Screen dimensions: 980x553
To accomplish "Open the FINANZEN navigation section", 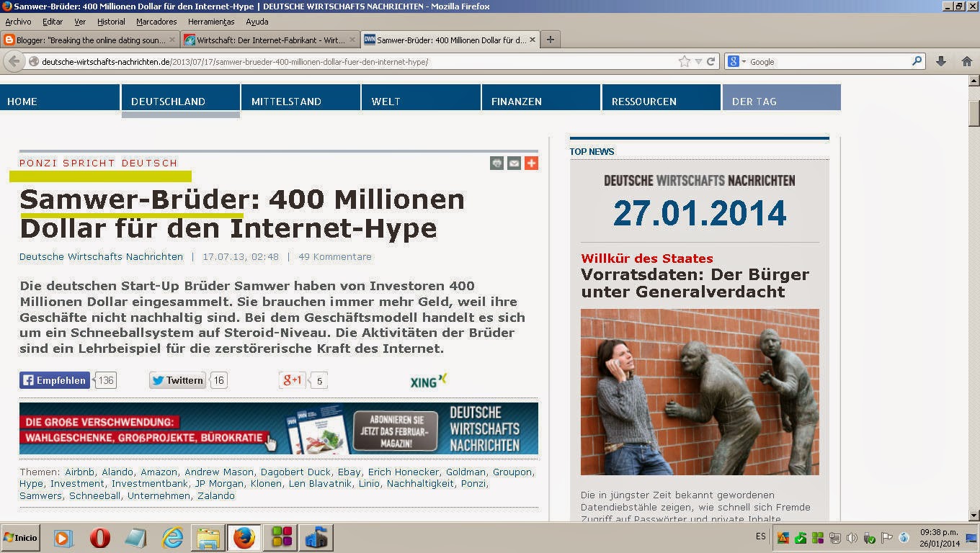I will click(x=540, y=98).
